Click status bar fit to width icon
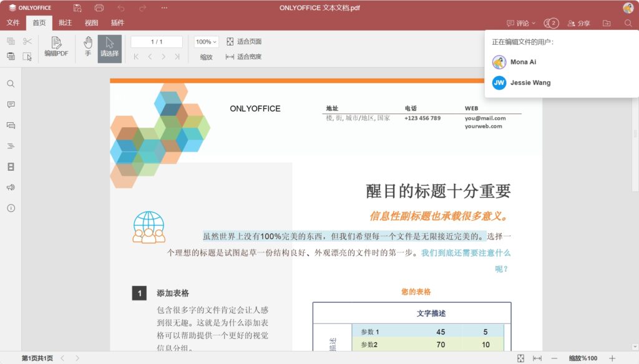 [x=537, y=358]
